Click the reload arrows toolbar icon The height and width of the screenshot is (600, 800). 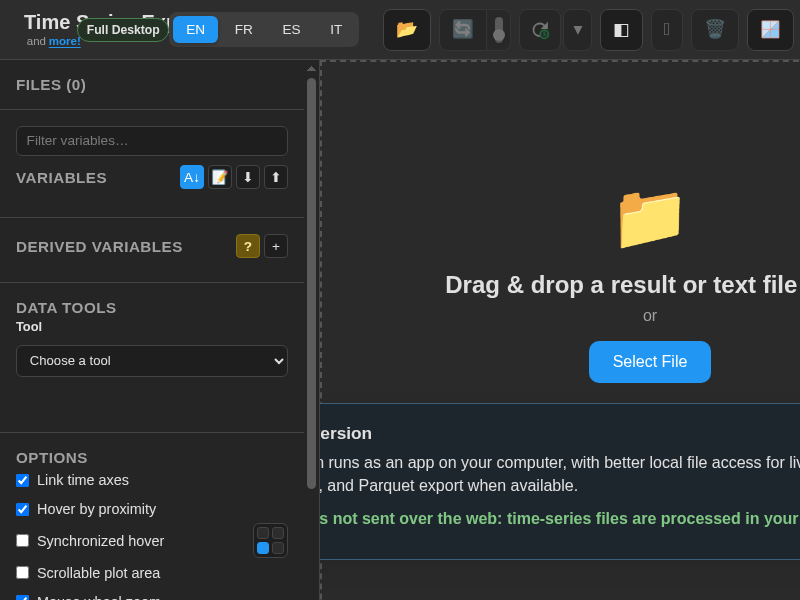[x=463, y=30]
